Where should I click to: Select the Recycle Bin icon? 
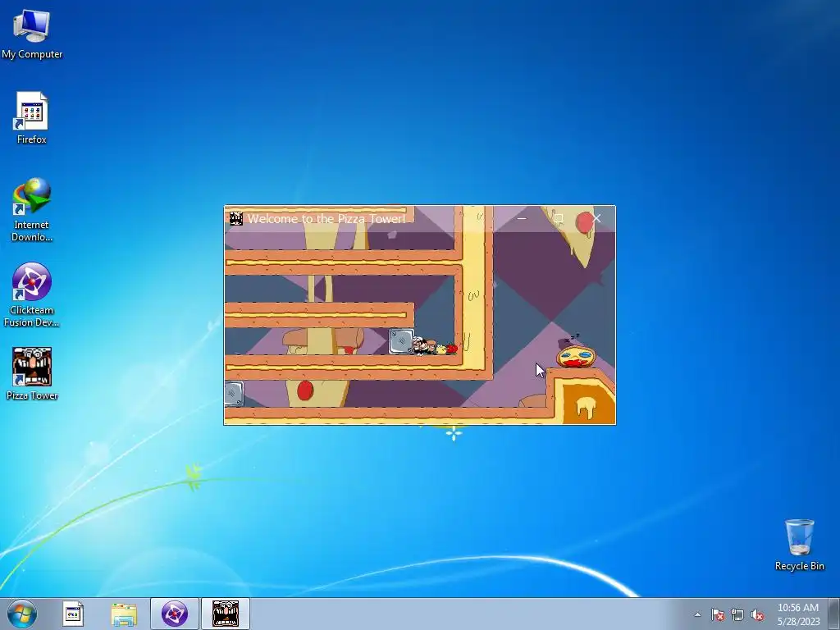tap(799, 545)
